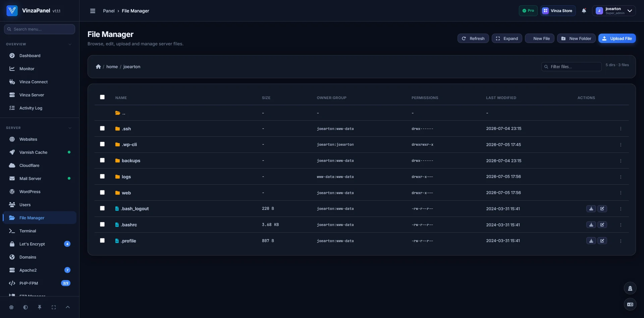Check the .bashrc file checkbox
Viewport: 644px width, 318px height.
pyautogui.click(x=102, y=224)
